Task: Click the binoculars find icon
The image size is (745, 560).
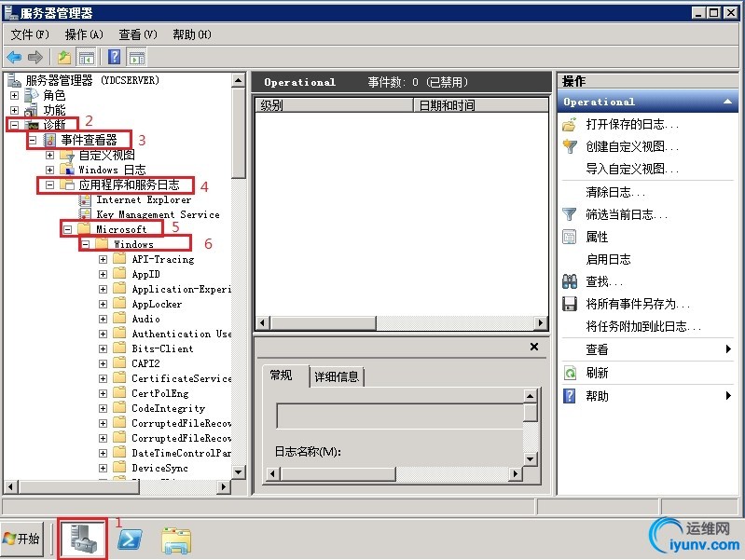Action: [569, 281]
